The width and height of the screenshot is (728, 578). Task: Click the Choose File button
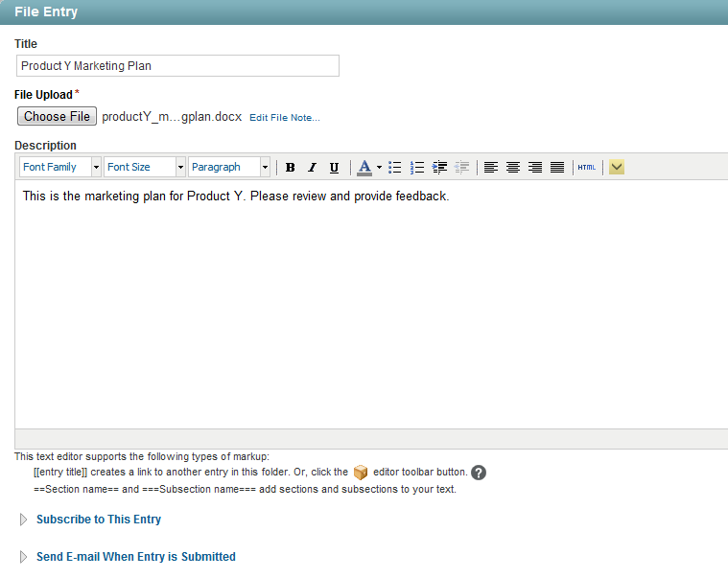[58, 117]
